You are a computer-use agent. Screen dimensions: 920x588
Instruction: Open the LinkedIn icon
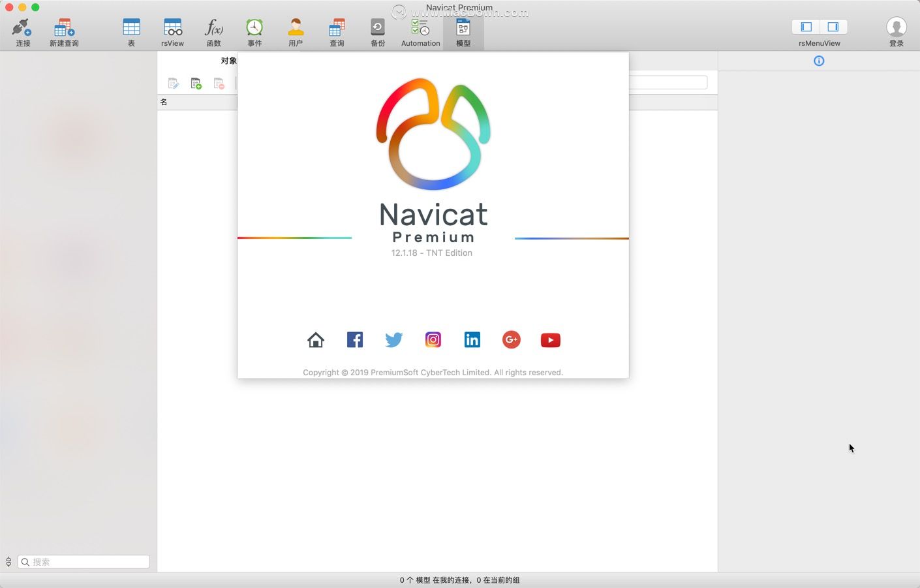472,340
